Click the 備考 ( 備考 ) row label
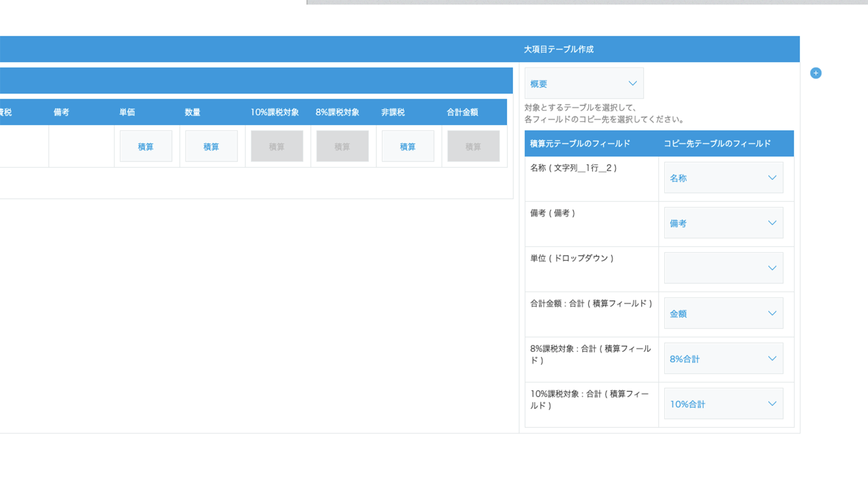The width and height of the screenshot is (868, 488). [x=552, y=213]
